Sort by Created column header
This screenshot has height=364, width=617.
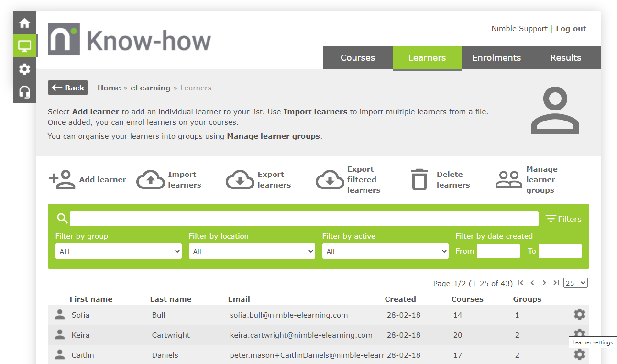(400, 299)
